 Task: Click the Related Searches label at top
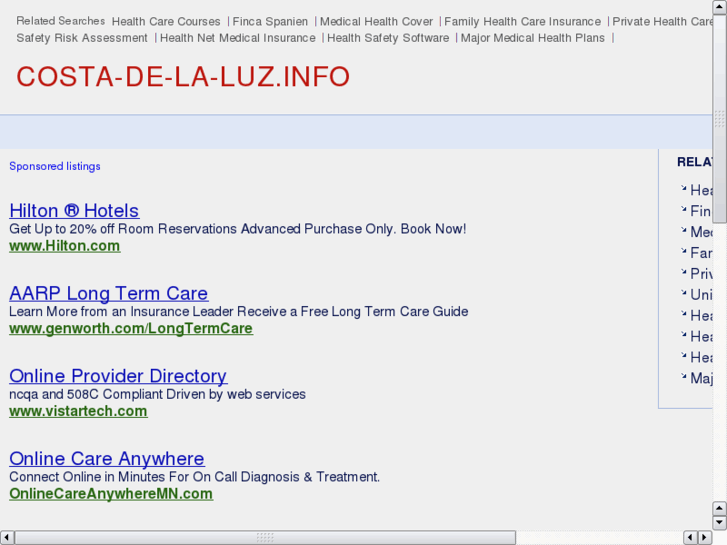[x=61, y=21]
